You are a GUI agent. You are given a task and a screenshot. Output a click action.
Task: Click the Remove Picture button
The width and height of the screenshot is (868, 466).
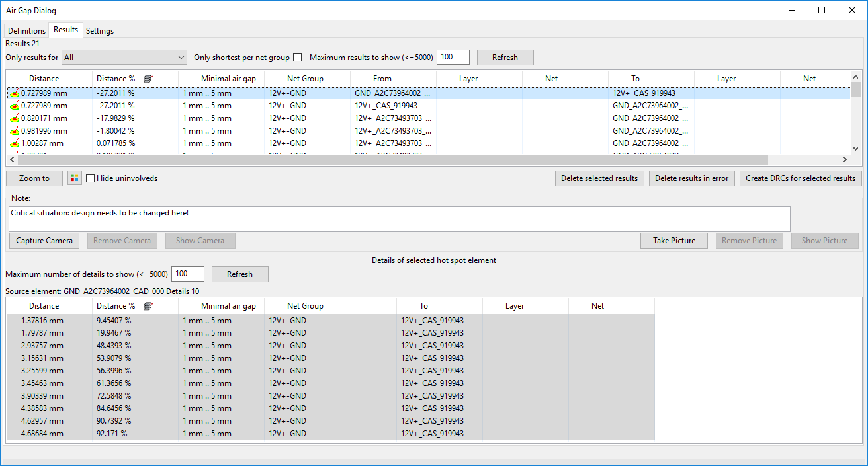coord(750,241)
